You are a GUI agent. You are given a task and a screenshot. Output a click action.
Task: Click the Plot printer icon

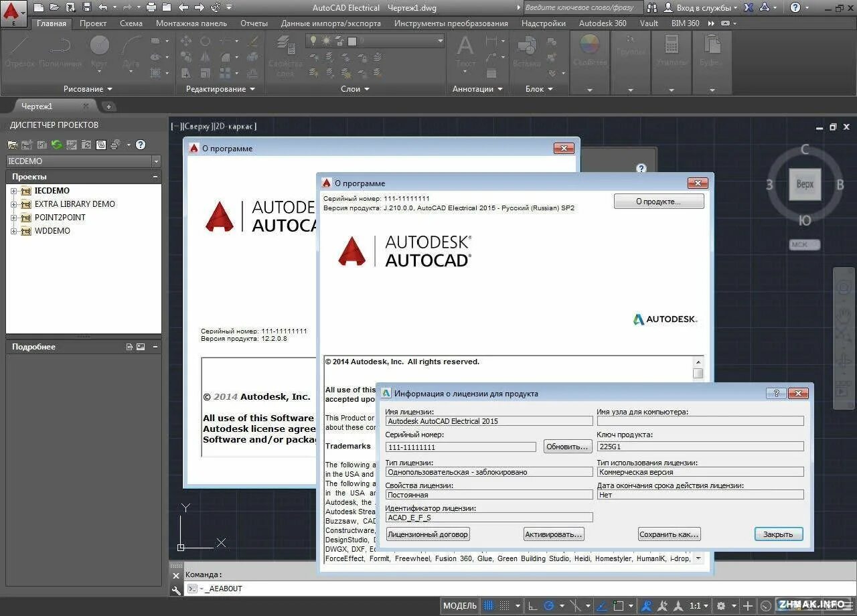151,7
